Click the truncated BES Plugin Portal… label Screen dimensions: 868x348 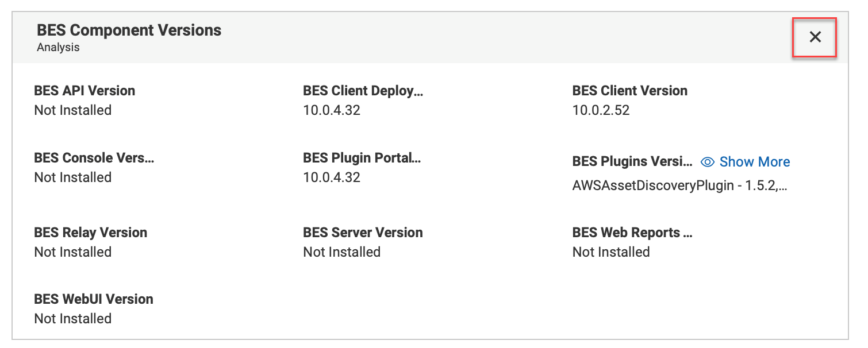click(x=362, y=158)
